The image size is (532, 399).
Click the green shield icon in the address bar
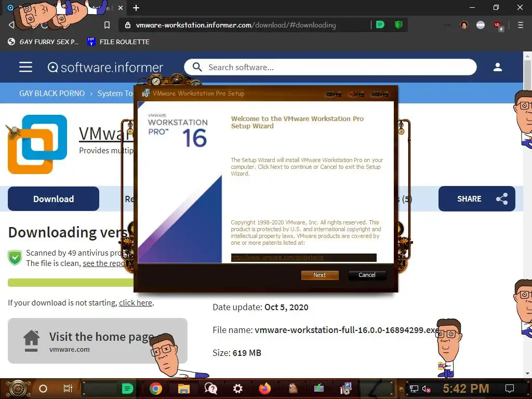coord(398,25)
